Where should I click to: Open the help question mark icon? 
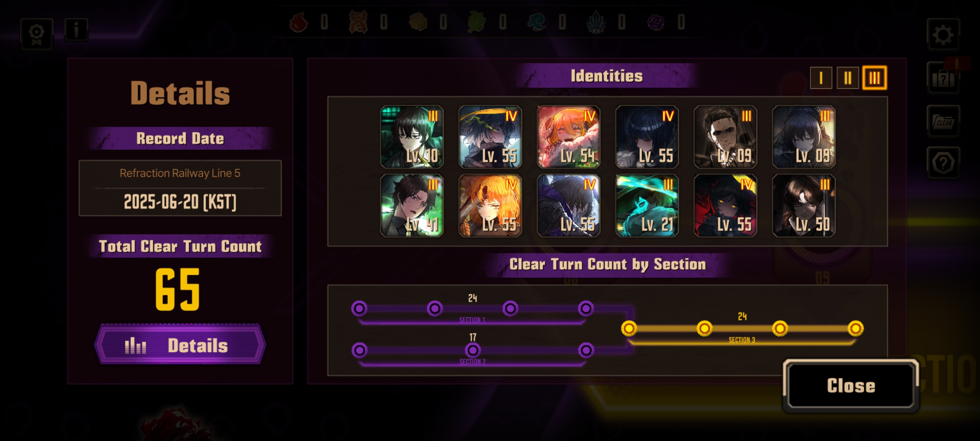943,163
